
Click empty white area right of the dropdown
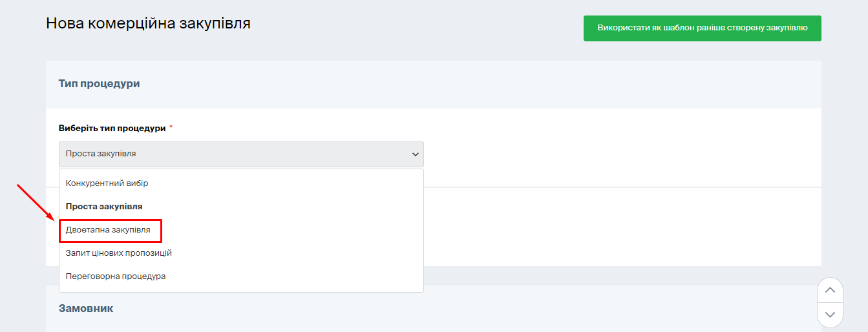[614, 155]
